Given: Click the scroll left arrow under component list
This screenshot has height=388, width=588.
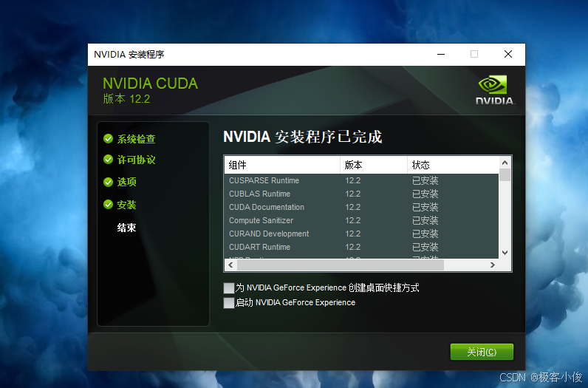Looking at the screenshot, I should pos(230,265).
